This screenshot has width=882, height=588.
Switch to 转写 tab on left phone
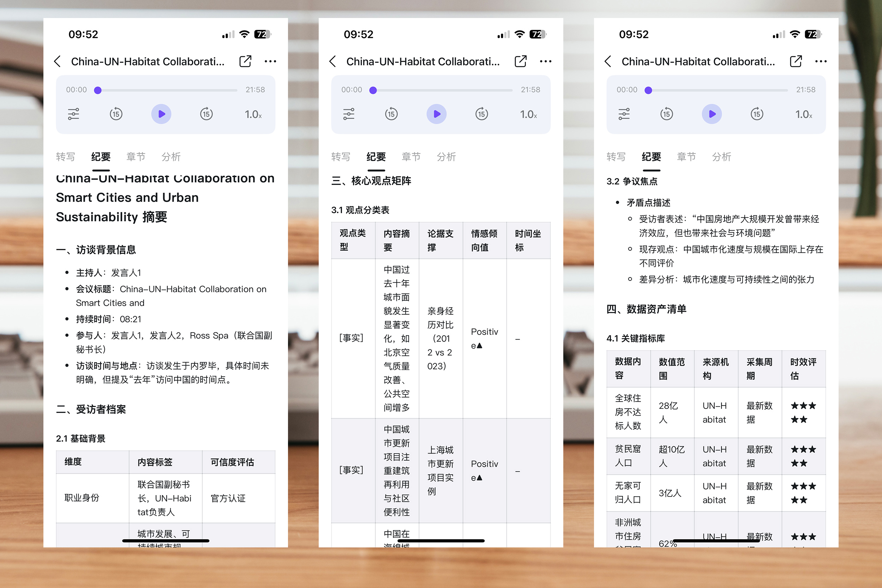[66, 157]
